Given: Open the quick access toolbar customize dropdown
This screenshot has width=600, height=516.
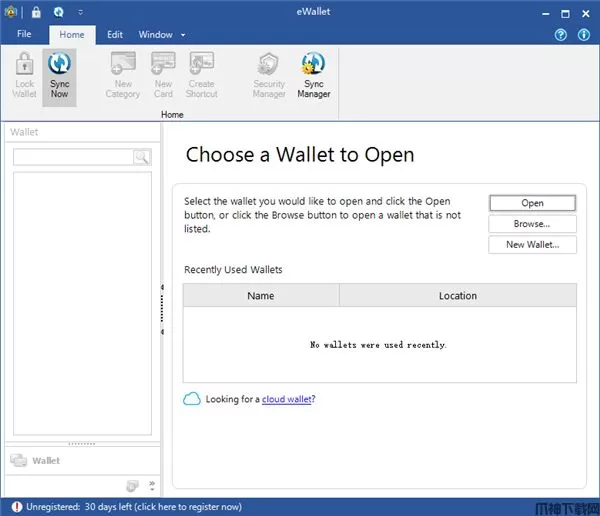Looking at the screenshot, I should tap(80, 12).
